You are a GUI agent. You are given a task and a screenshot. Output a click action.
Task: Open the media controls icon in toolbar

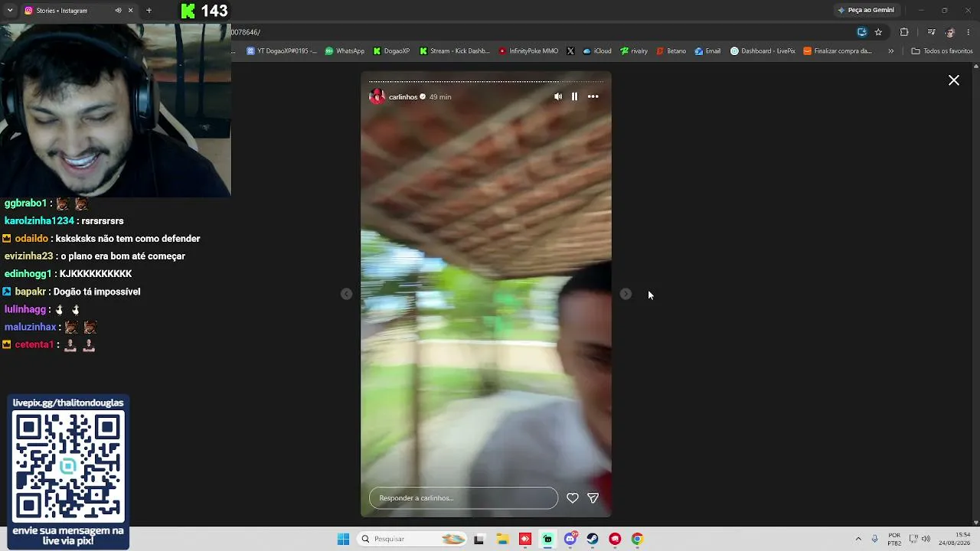coord(931,32)
